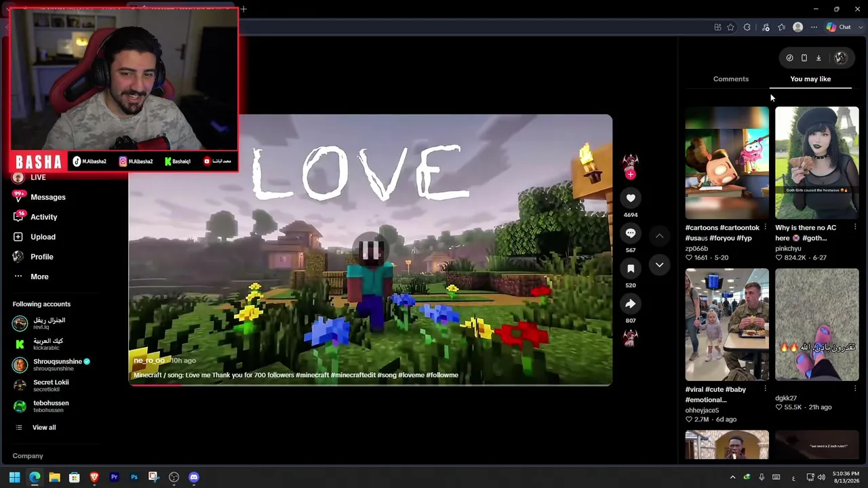Follow the creator with the red plus badge
The image size is (868, 488).
pyautogui.click(x=631, y=174)
